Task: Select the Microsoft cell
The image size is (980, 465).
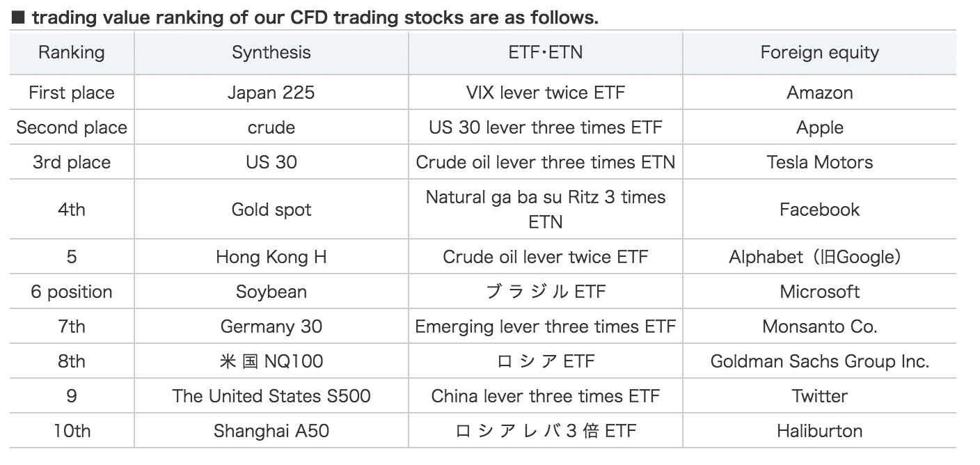Action: click(819, 292)
